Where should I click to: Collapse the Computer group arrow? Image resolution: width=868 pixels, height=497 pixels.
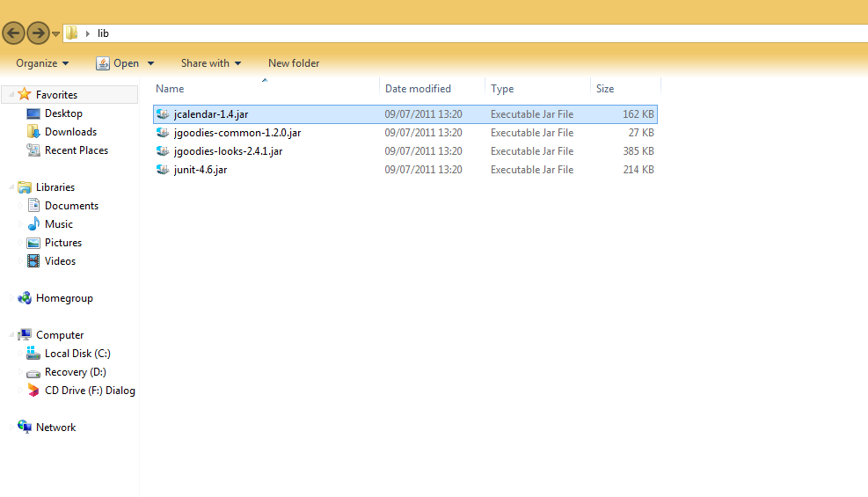pyautogui.click(x=11, y=335)
